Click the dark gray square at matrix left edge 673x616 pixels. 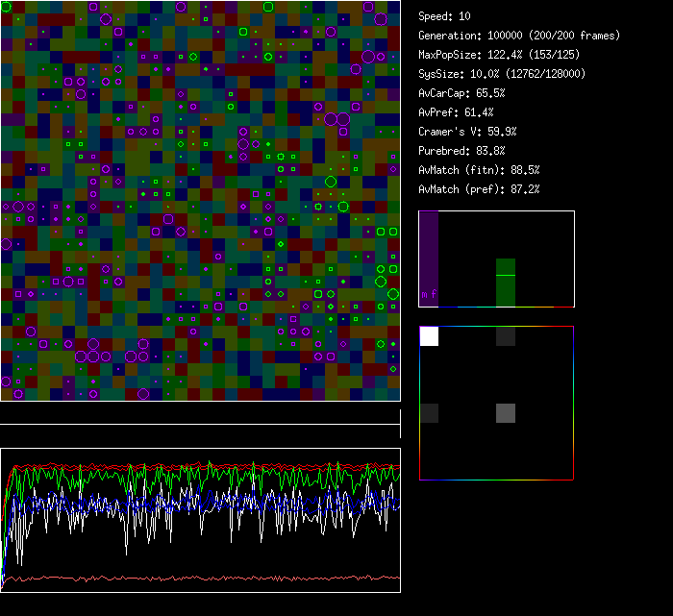(429, 413)
